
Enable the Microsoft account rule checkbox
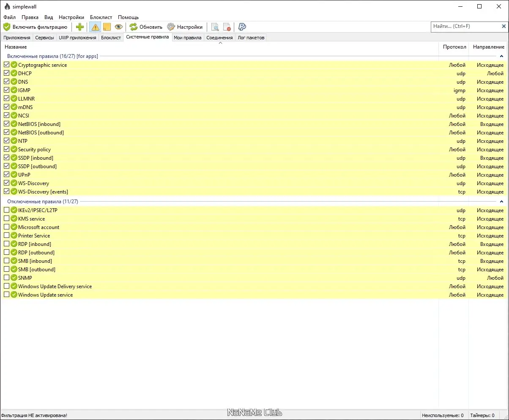6,227
